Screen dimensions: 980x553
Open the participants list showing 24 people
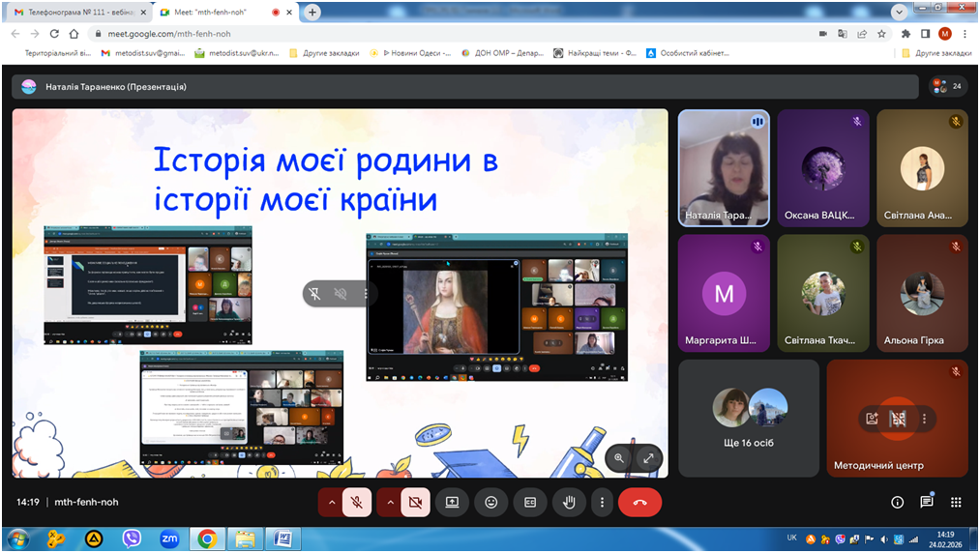947,86
